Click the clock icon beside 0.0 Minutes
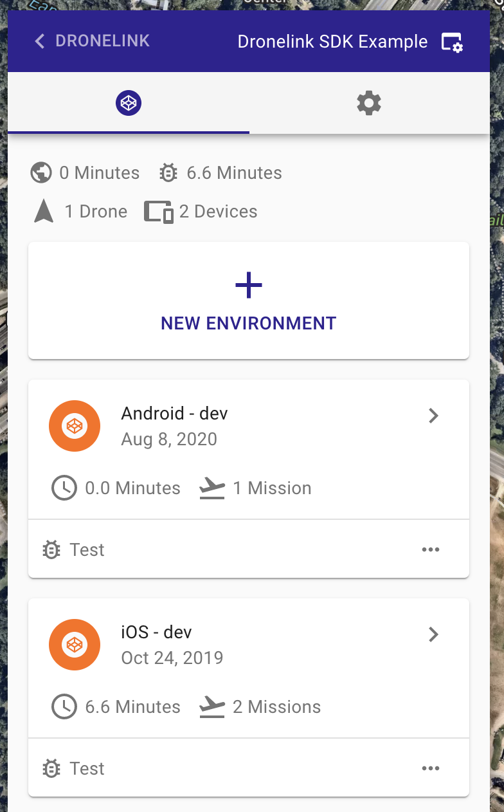 click(x=64, y=488)
